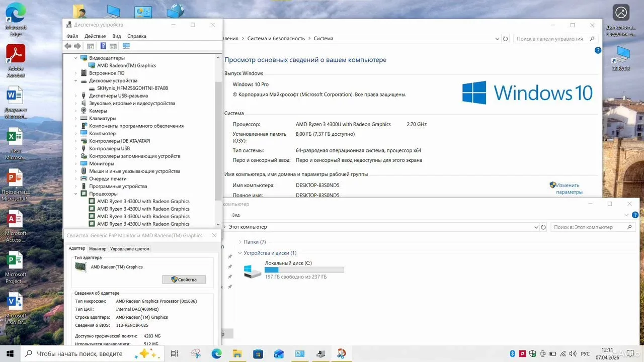Viewport: 644px width, 362px height.
Task: Select the Очереди печати printer icon
Action: pyautogui.click(x=84, y=178)
